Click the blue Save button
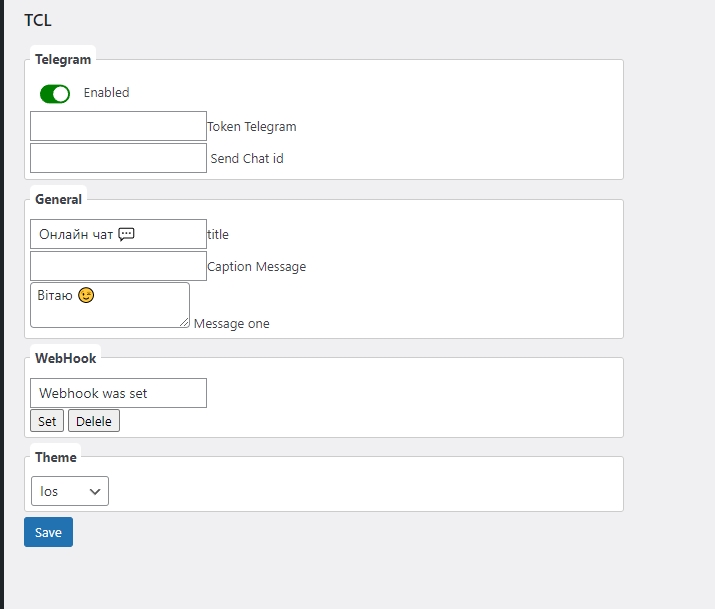 pos(48,532)
